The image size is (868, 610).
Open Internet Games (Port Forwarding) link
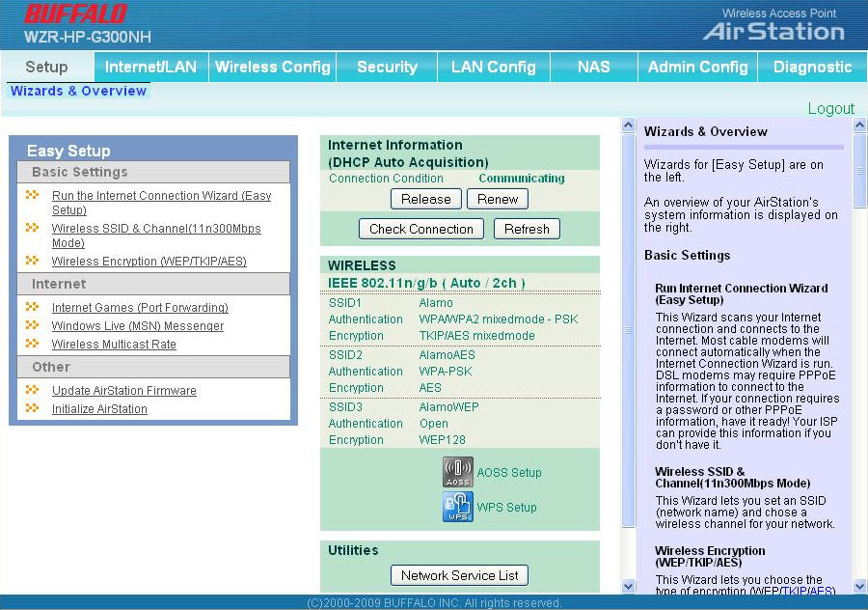pyautogui.click(x=140, y=308)
